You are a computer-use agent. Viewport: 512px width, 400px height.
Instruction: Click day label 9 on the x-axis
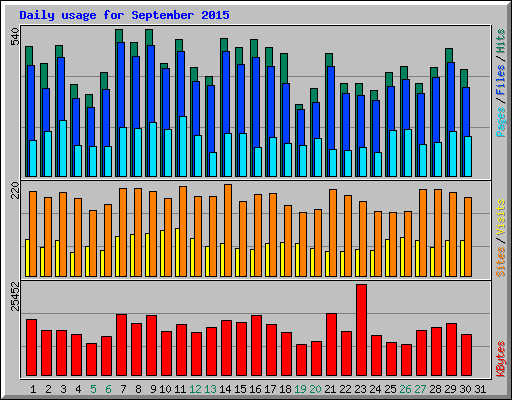153,389
